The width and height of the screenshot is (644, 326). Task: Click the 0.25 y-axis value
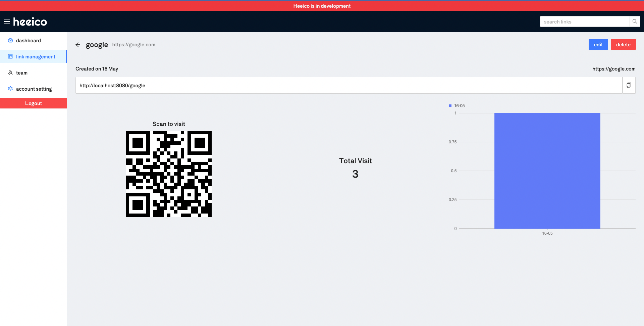(x=452, y=200)
